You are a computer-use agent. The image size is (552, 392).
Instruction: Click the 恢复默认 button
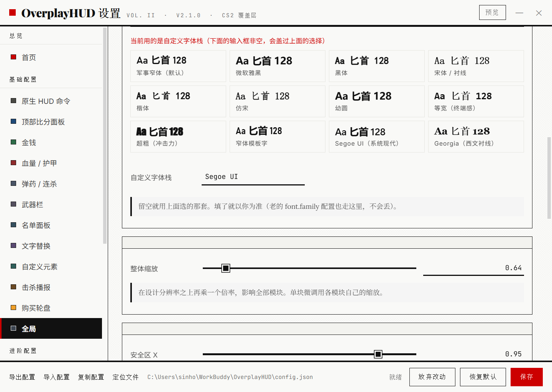[483, 377]
